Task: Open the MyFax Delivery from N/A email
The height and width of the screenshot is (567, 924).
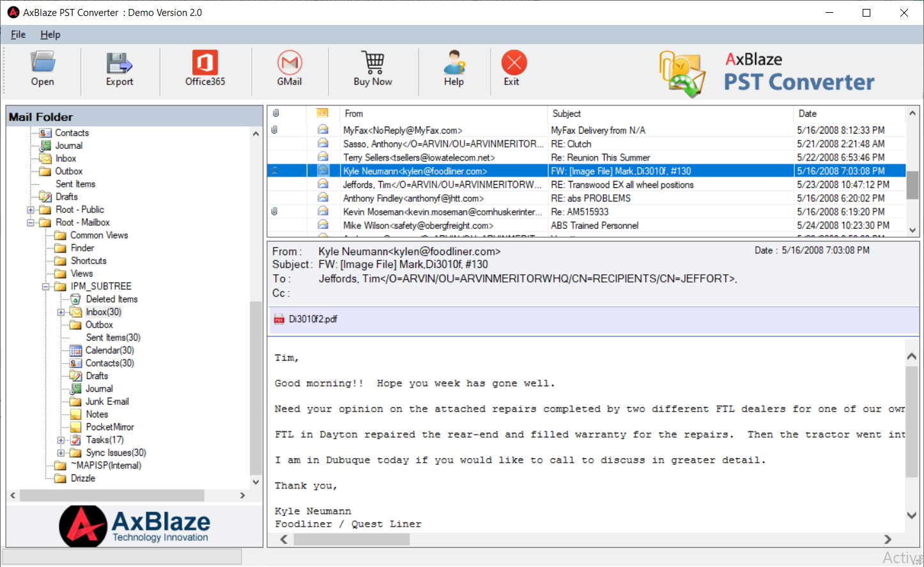Action: pyautogui.click(x=586, y=130)
